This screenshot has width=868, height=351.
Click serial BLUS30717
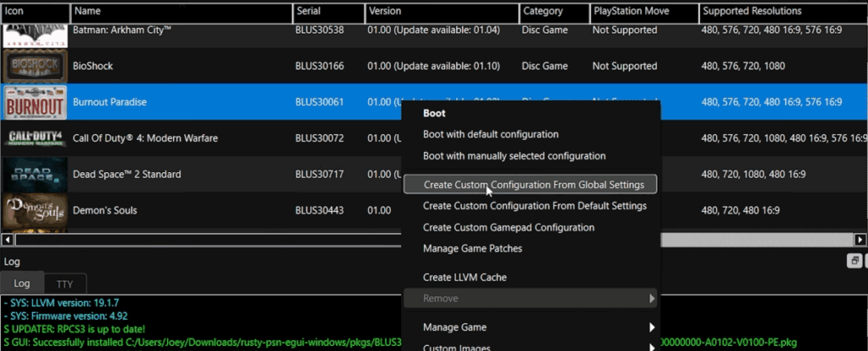point(320,175)
